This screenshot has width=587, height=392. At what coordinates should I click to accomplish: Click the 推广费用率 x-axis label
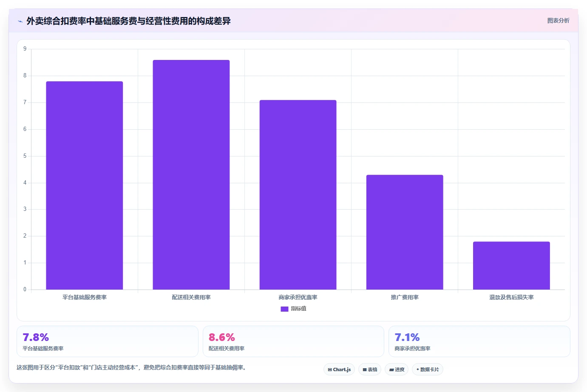click(405, 297)
